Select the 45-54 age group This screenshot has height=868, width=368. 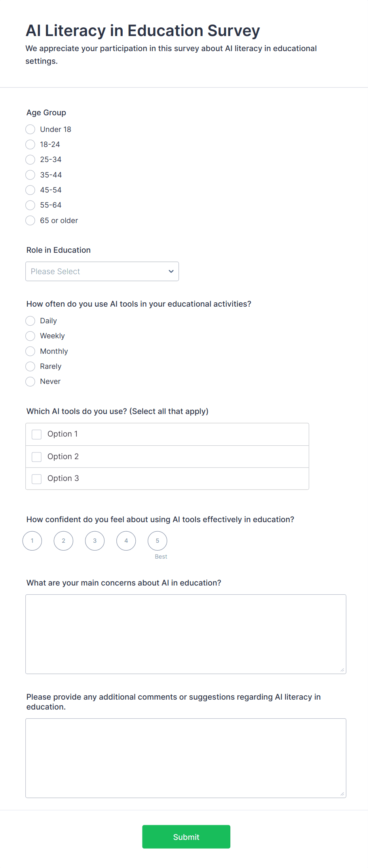coord(30,190)
